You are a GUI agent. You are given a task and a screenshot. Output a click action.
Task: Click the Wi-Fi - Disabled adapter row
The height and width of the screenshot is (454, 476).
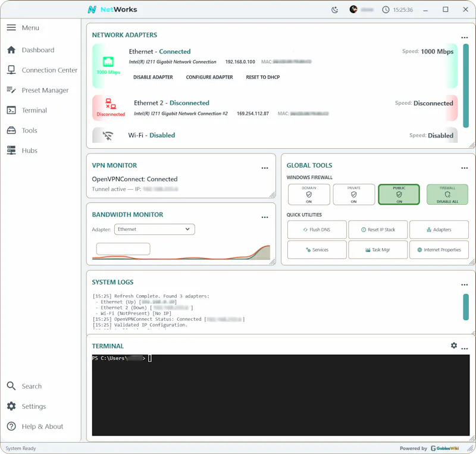click(x=275, y=135)
